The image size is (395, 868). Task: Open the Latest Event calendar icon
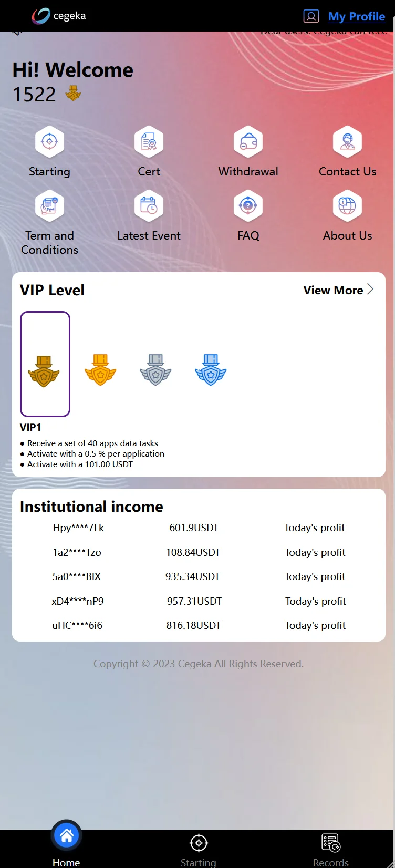(x=149, y=206)
